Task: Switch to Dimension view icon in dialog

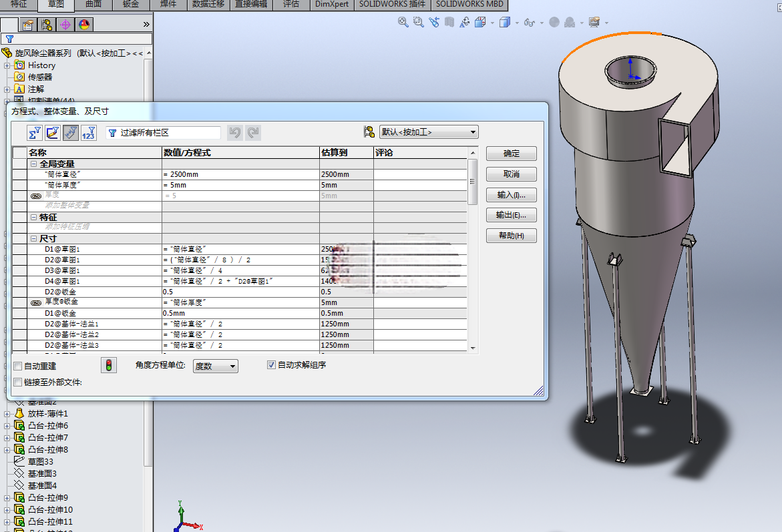Action: click(x=71, y=133)
